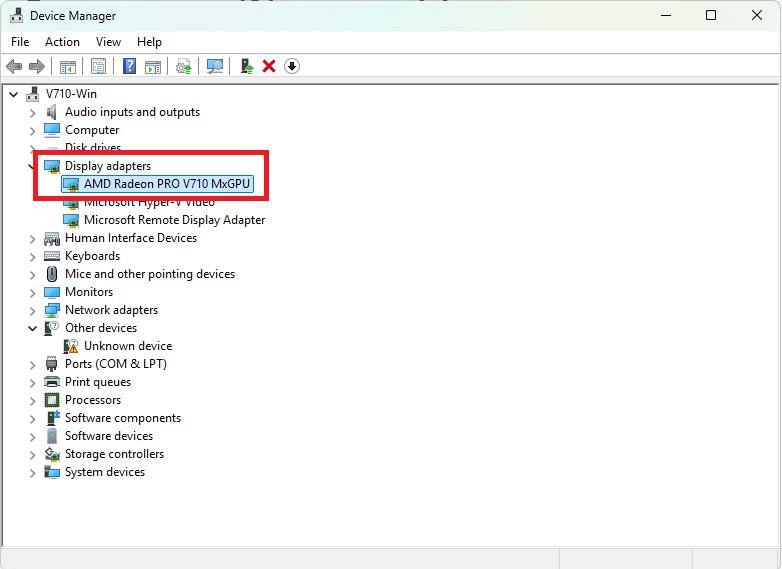The height and width of the screenshot is (569, 782).
Task: Click the Software devices category icon
Action: pyautogui.click(x=52, y=436)
